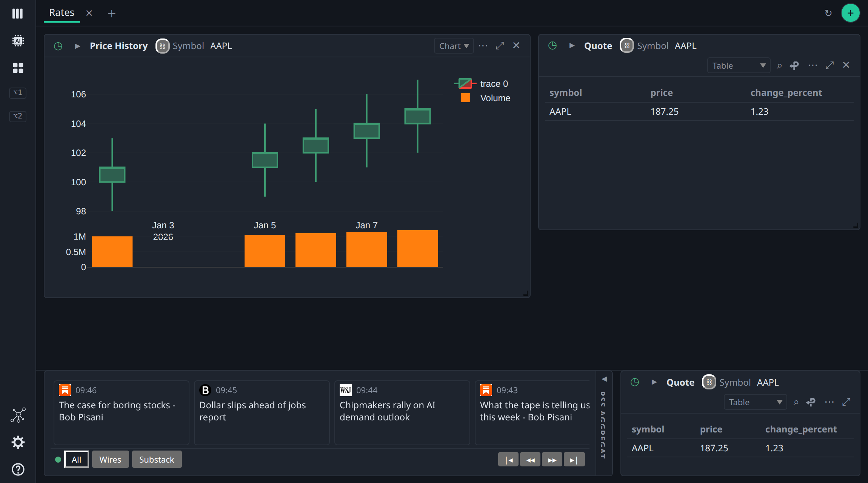Toggle upper Quote symbol link icon
This screenshot has height=483, width=868.
[x=627, y=46]
